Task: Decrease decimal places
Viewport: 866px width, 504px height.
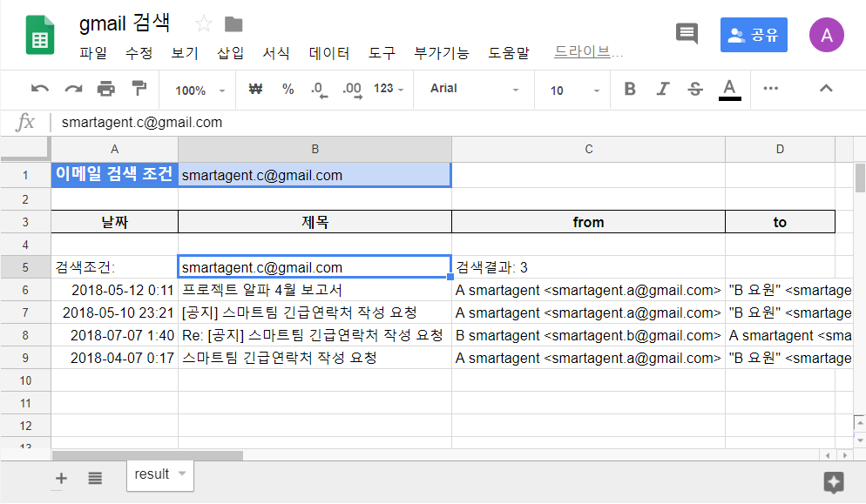Action: pyautogui.click(x=318, y=89)
